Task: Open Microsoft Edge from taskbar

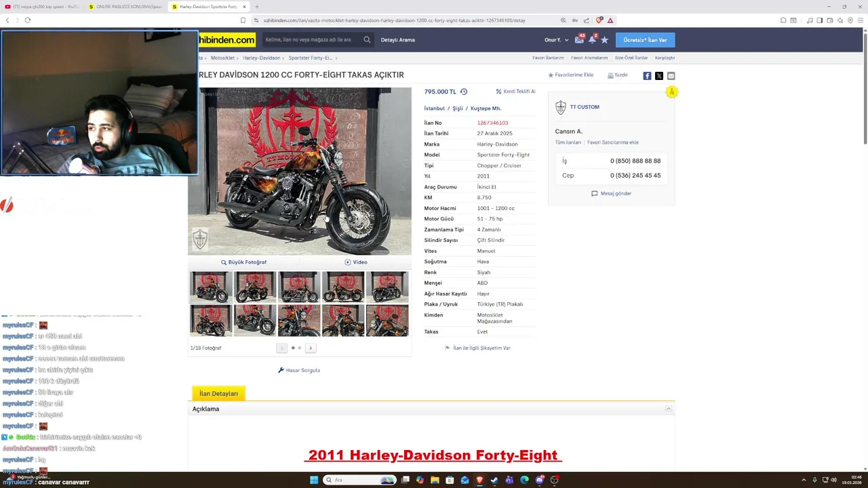Action: click(x=524, y=480)
